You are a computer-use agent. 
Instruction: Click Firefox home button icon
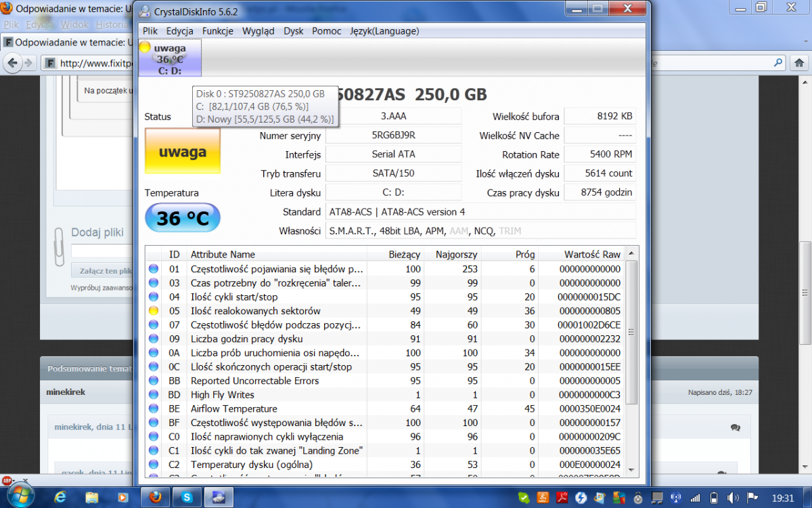pyautogui.click(x=798, y=63)
